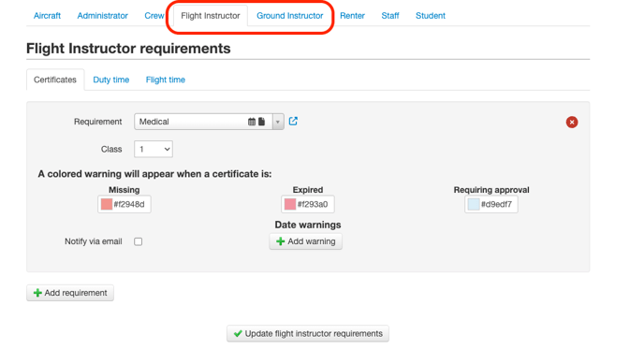Open the Flight time tab
This screenshot has height=364, width=644.
coord(165,80)
